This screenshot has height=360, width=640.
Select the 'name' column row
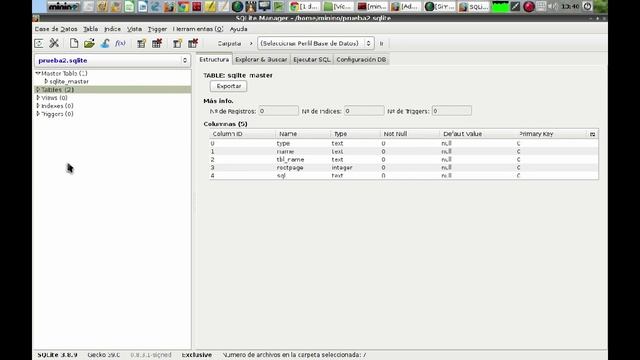point(404,151)
